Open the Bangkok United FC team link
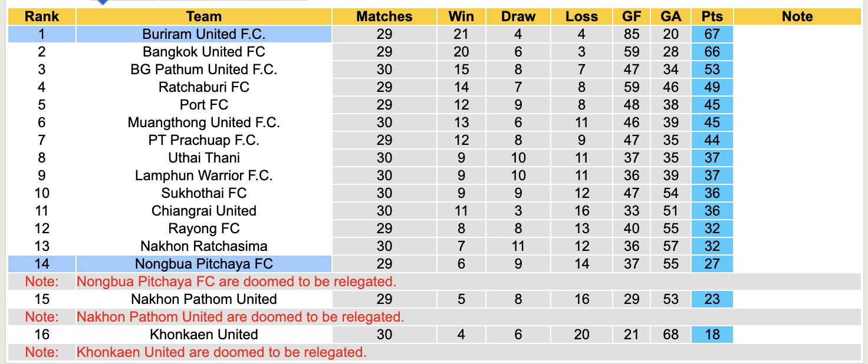This screenshot has width=868, height=364. point(203,52)
